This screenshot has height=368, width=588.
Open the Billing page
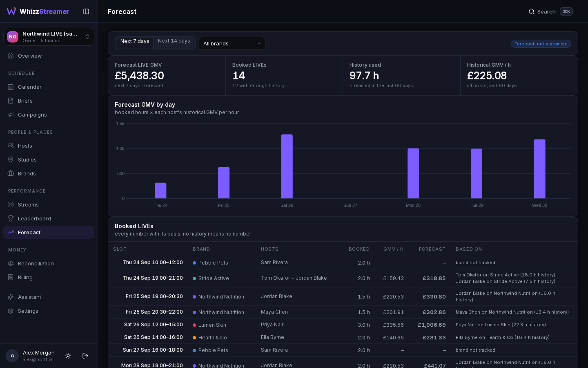point(49,277)
